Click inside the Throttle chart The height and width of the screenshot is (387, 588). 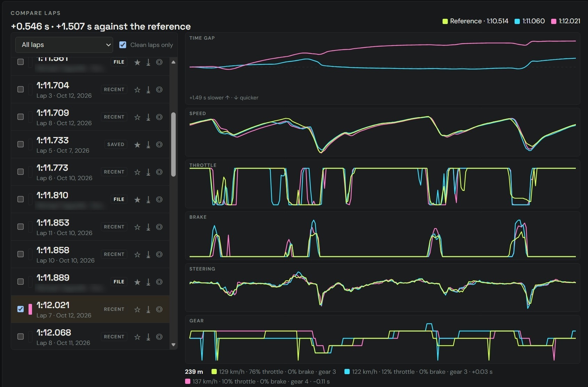click(382, 184)
